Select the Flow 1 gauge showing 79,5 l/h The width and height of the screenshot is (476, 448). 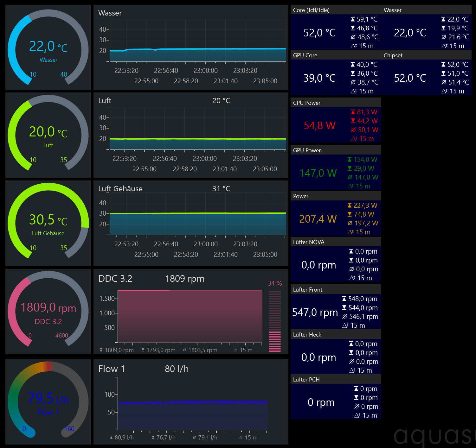[48, 402]
